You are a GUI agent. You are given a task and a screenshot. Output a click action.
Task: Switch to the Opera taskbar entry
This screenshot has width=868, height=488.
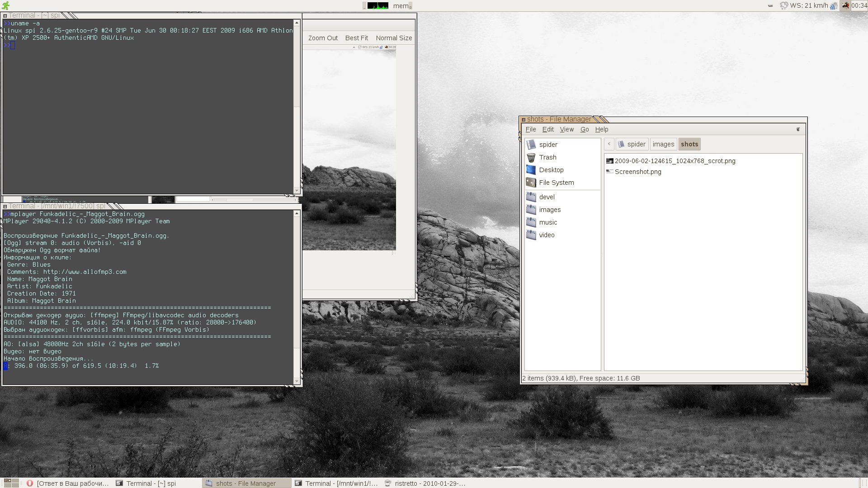tap(68, 483)
